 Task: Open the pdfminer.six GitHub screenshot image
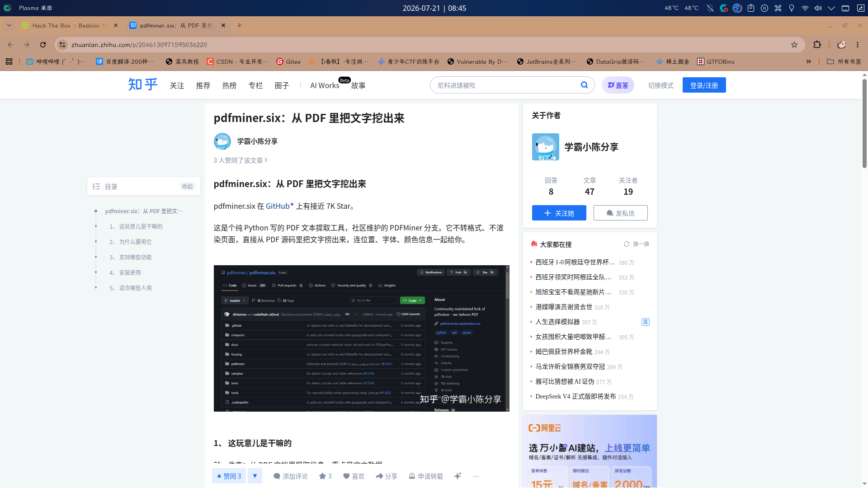click(x=361, y=338)
